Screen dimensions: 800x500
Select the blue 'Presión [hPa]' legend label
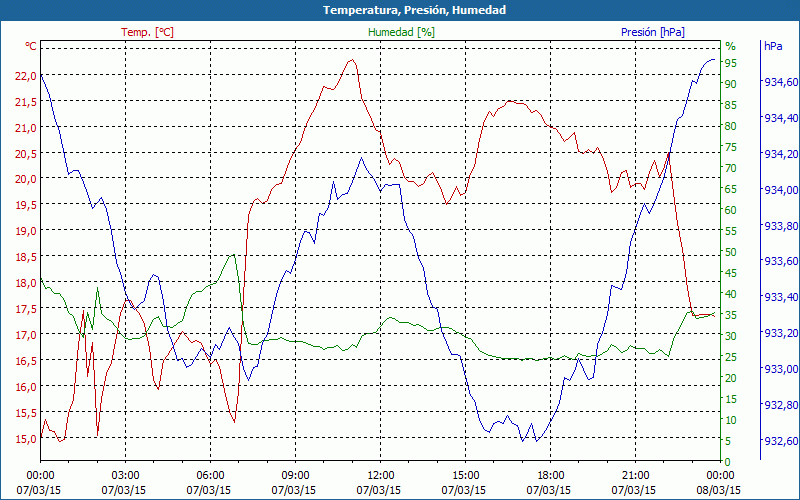click(x=653, y=32)
